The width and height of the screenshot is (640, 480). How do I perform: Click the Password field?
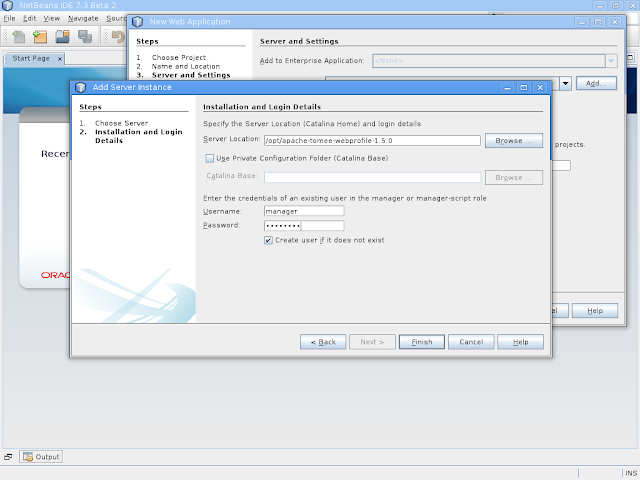(304, 225)
